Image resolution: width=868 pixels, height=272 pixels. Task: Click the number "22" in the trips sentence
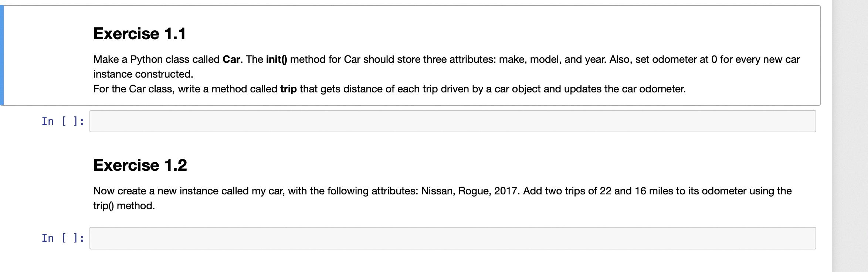pos(605,191)
